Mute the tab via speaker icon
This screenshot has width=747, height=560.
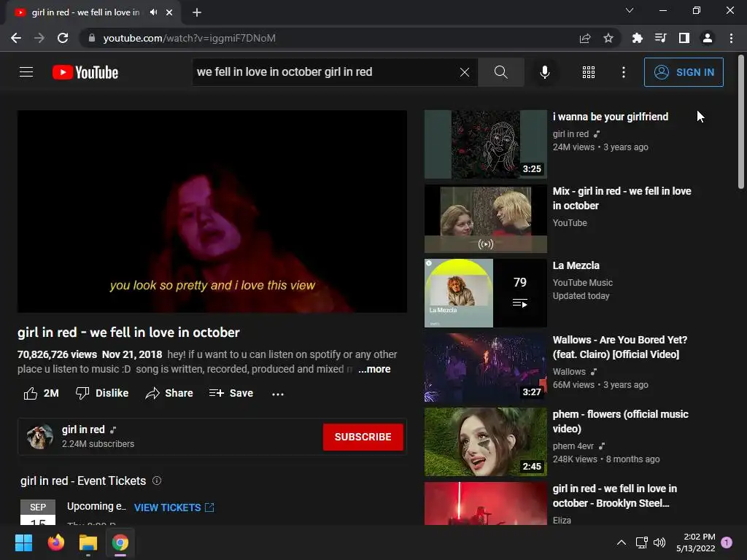153,12
